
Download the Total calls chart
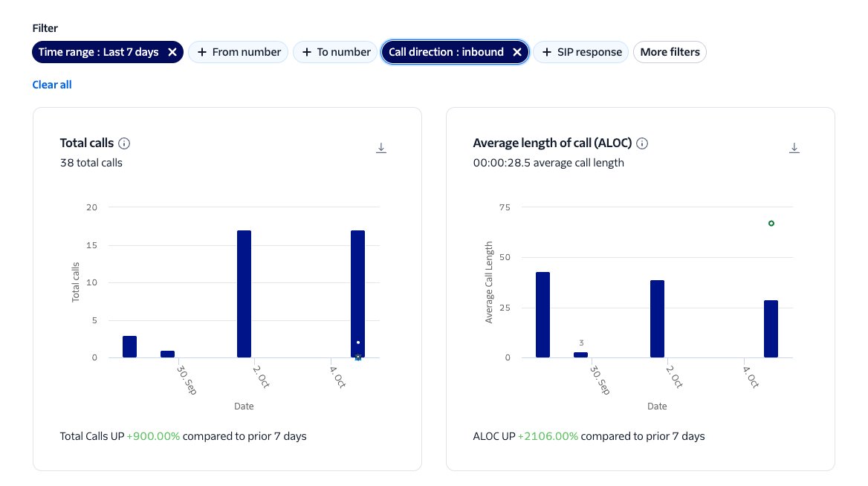380,148
